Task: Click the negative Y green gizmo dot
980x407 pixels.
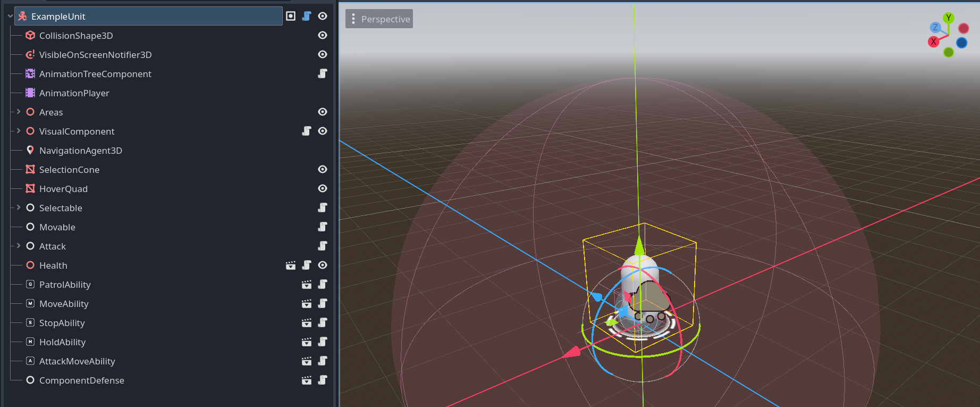Action: point(949,52)
